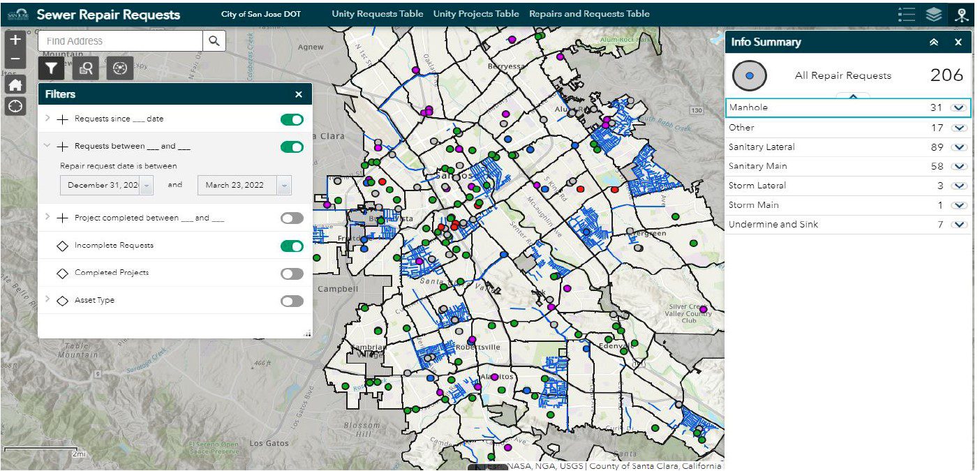The image size is (980, 471).
Task: Click the Sanitary Lateral count 89
Action: coord(937,147)
